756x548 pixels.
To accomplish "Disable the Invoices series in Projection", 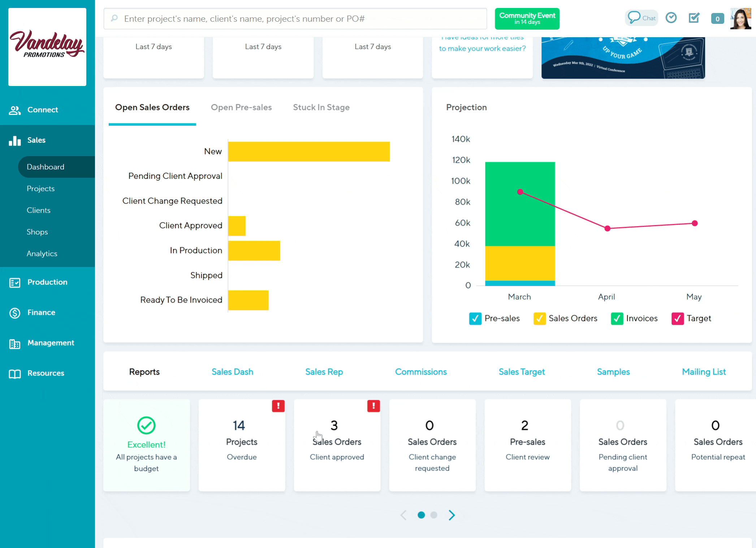I will (617, 318).
